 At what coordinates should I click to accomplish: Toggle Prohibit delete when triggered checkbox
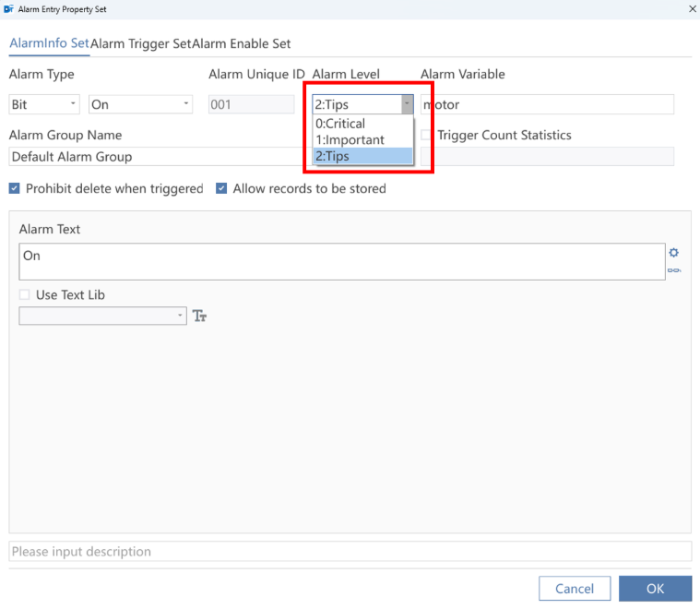click(x=14, y=188)
